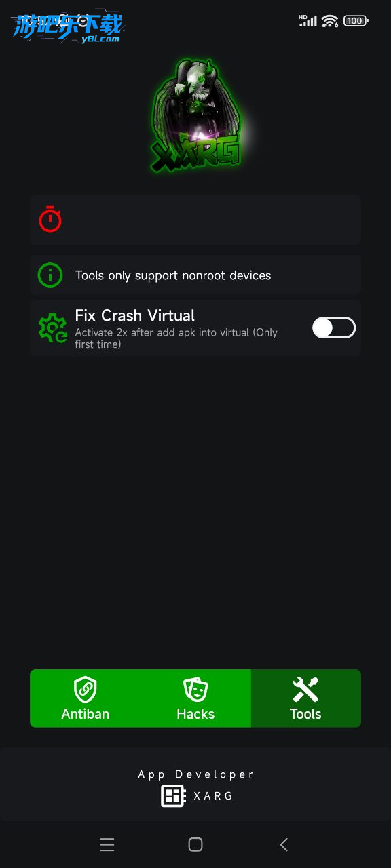Tap the nonroot devices notice row

click(x=195, y=275)
